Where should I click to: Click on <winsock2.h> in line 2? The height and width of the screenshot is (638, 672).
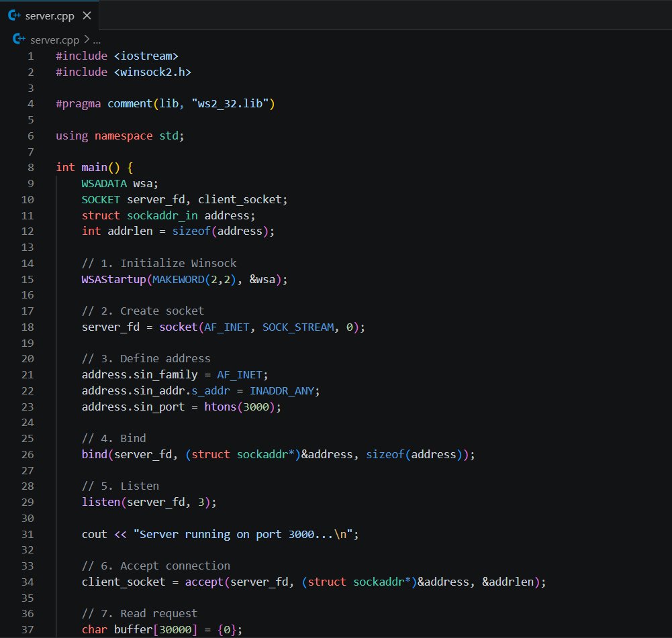(x=152, y=72)
